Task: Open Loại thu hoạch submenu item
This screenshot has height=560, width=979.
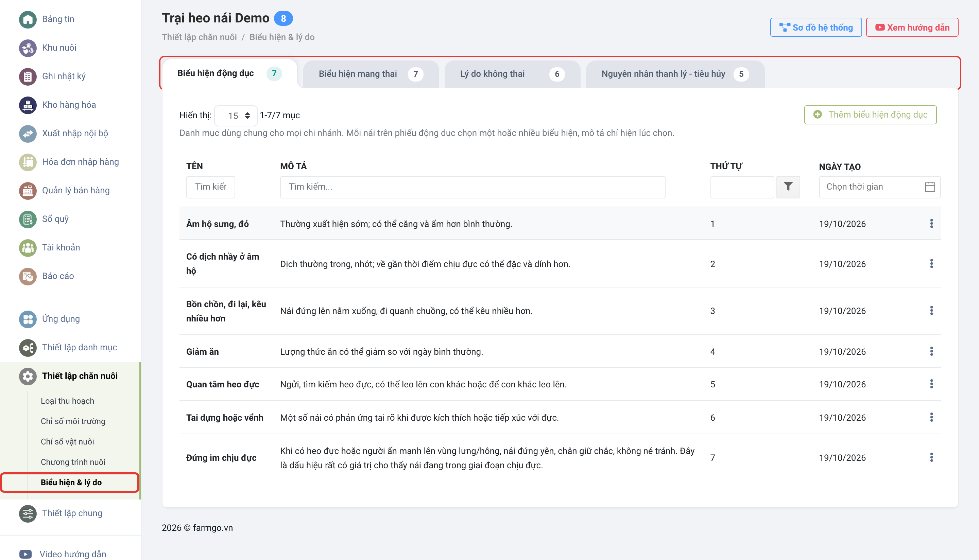Action: pos(67,401)
